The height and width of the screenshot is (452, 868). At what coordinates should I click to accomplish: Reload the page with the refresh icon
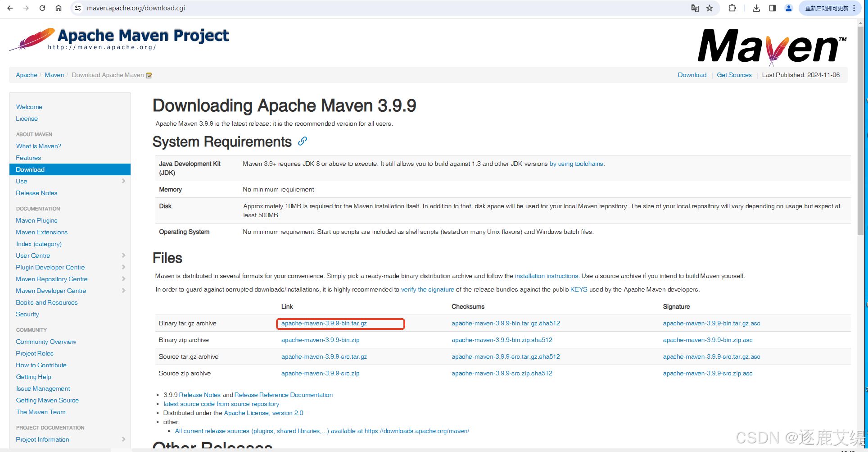42,8
